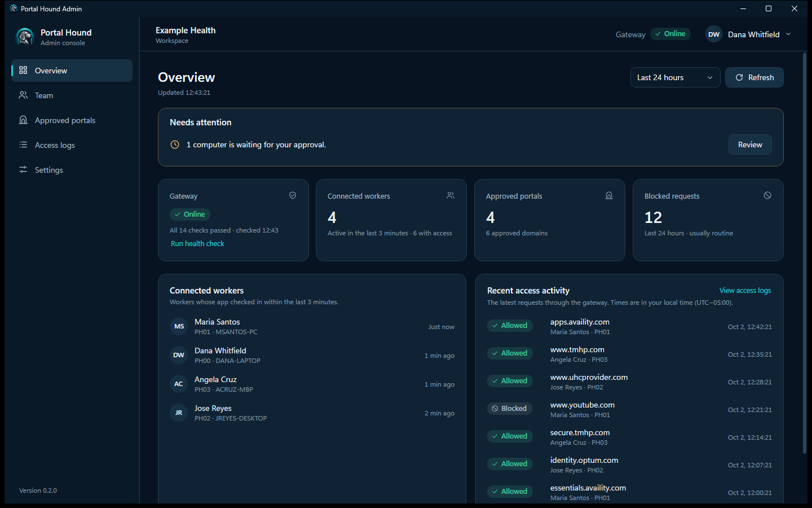The width and height of the screenshot is (812, 508).
Task: Open Settings in the sidebar
Action: click(72, 170)
